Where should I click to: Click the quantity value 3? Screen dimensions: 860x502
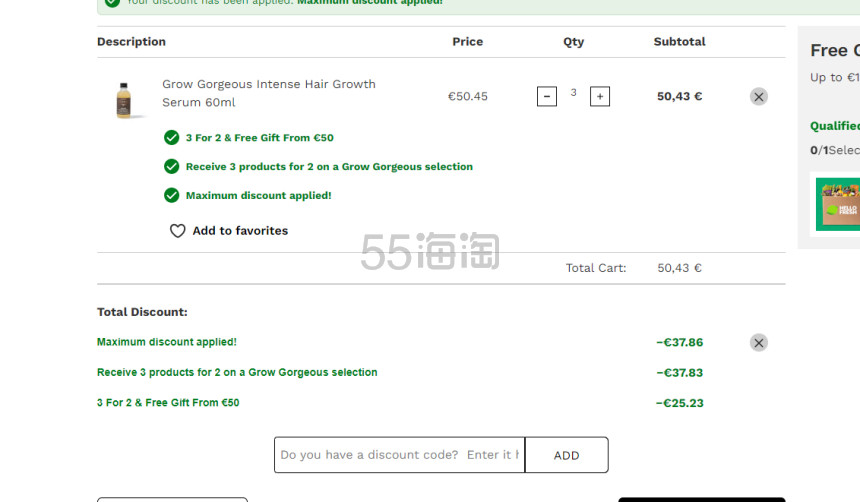(573, 93)
